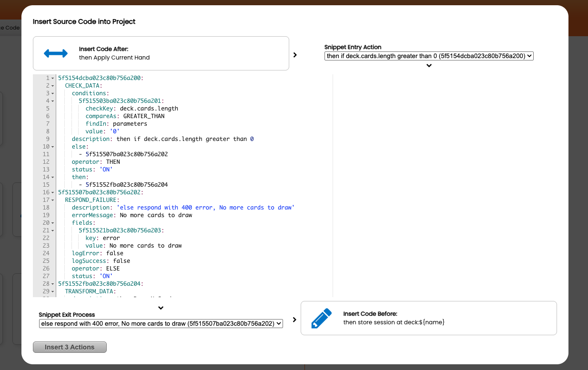Click 'operator: ELSE' on line 26
The height and width of the screenshot is (370, 588).
click(x=96, y=269)
